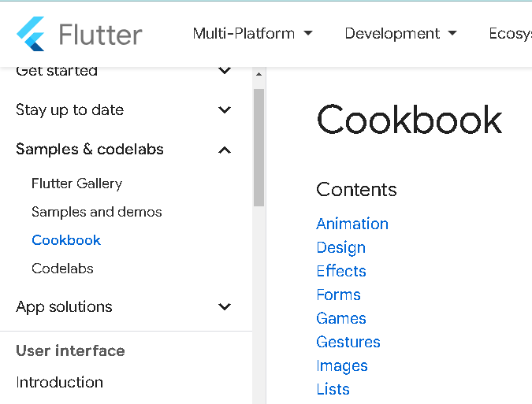Open Stay up to date sidebar section
532x404 pixels.
69,110
